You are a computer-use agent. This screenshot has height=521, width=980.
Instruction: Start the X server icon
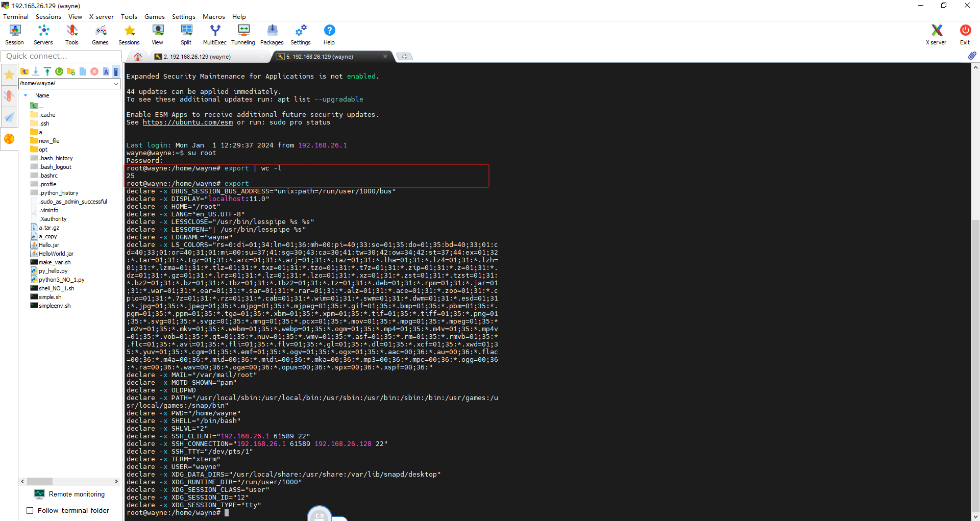pos(936,35)
